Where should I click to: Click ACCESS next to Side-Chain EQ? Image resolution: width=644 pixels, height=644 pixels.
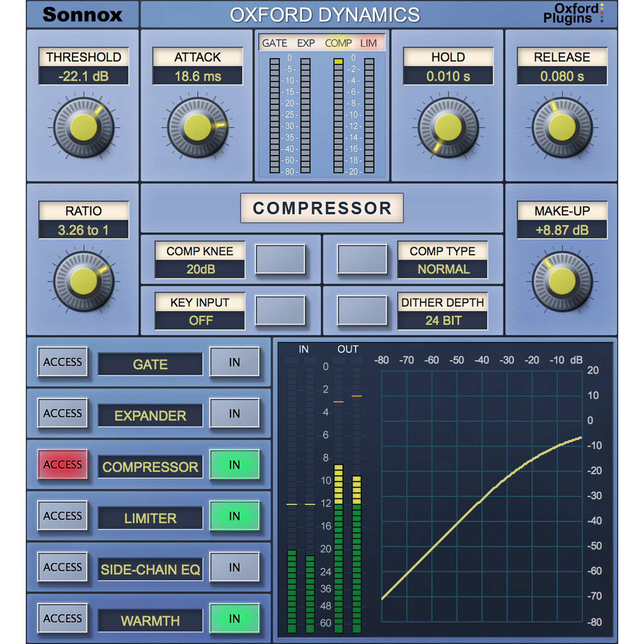coord(62,567)
